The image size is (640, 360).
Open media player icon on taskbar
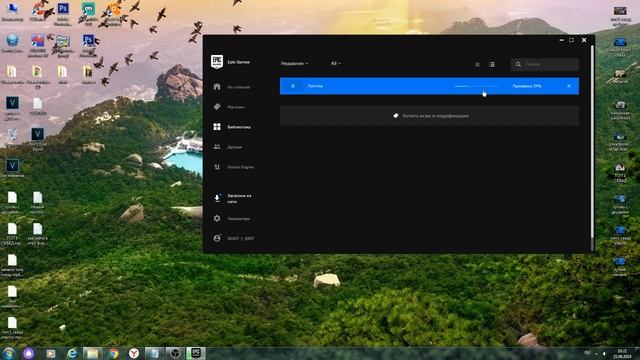point(51,353)
